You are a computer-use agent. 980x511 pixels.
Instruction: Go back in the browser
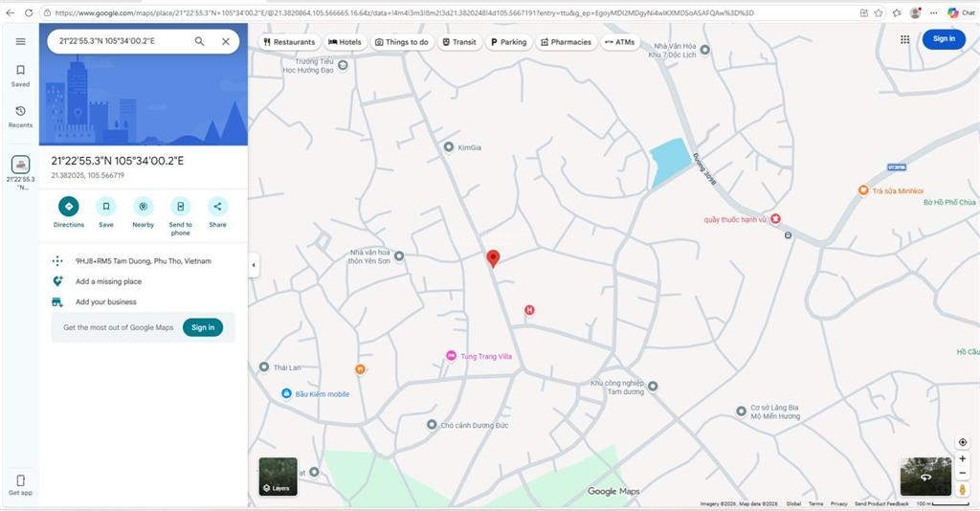coord(10,12)
